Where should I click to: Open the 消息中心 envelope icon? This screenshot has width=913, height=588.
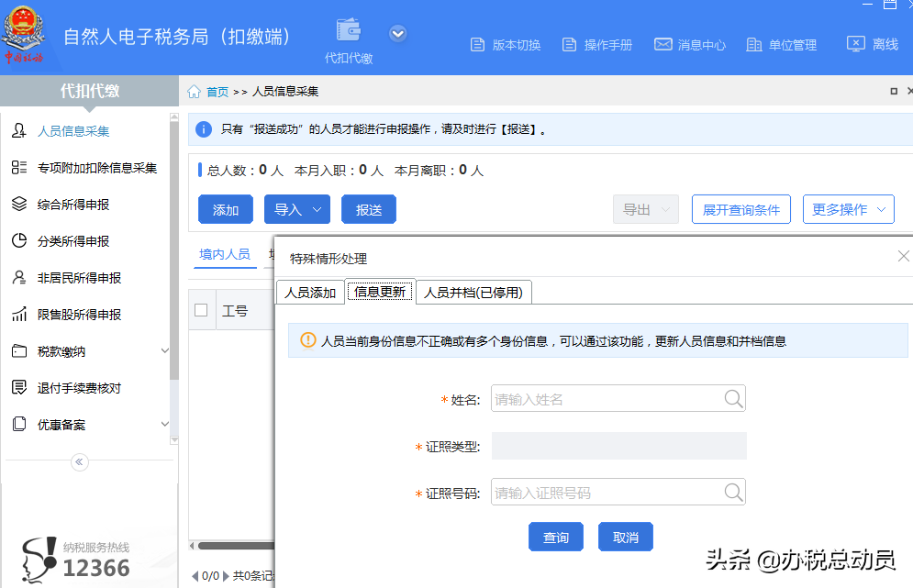coord(663,43)
